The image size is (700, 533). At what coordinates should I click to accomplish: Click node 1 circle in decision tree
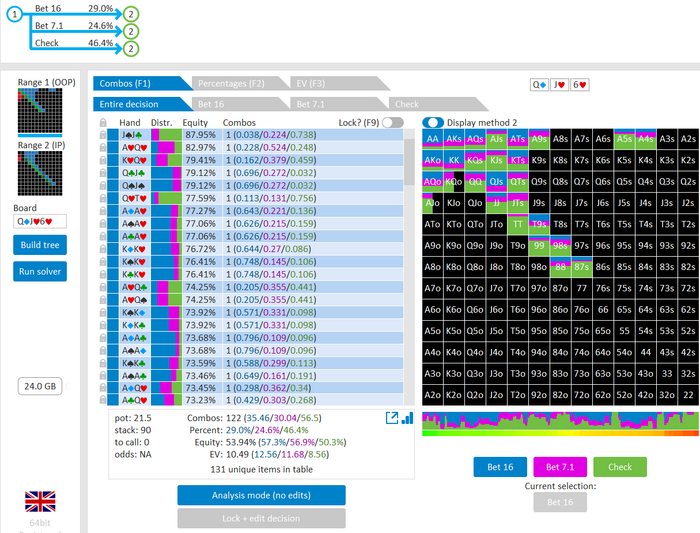(14, 14)
